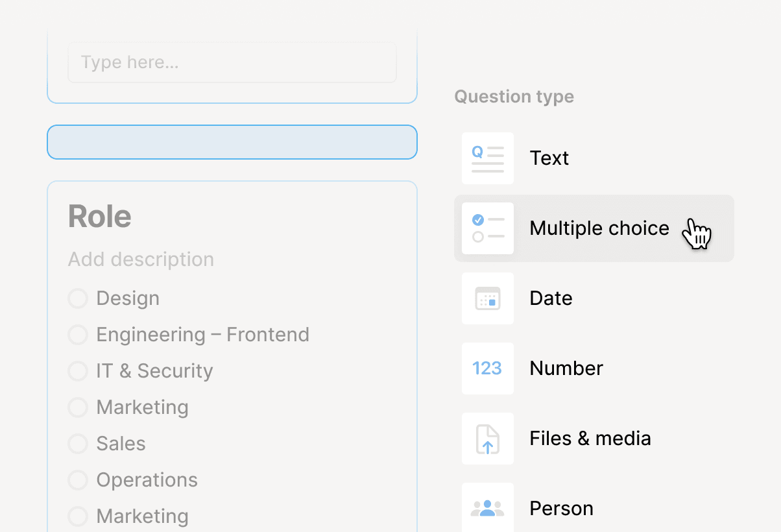This screenshot has height=532, width=781.
Task: Click the Files & media upload icon
Action: pyautogui.click(x=488, y=439)
